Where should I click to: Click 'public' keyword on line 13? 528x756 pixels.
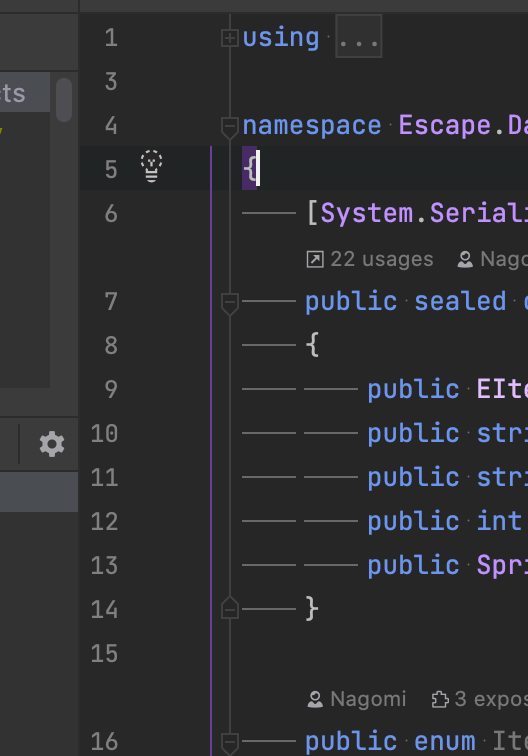coord(413,566)
